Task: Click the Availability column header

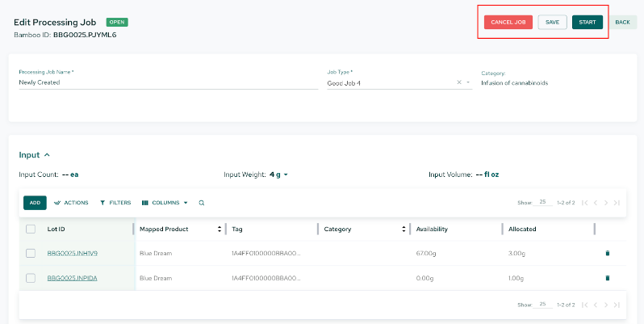Action: click(x=432, y=229)
